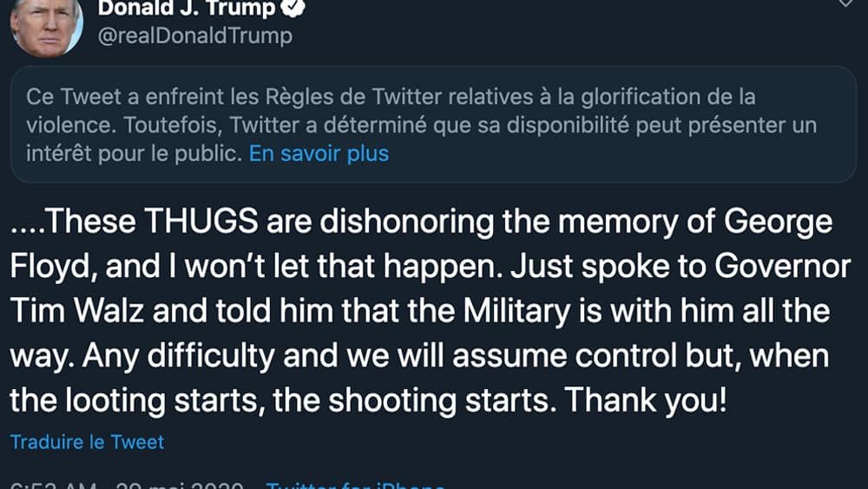Click the blue verified badge icon
The image size is (868, 489).
(x=295, y=9)
